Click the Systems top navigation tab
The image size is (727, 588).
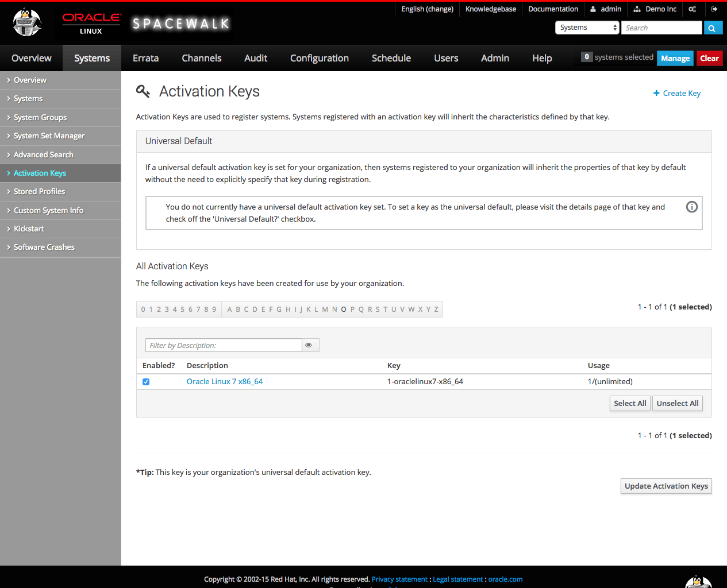[x=92, y=58]
